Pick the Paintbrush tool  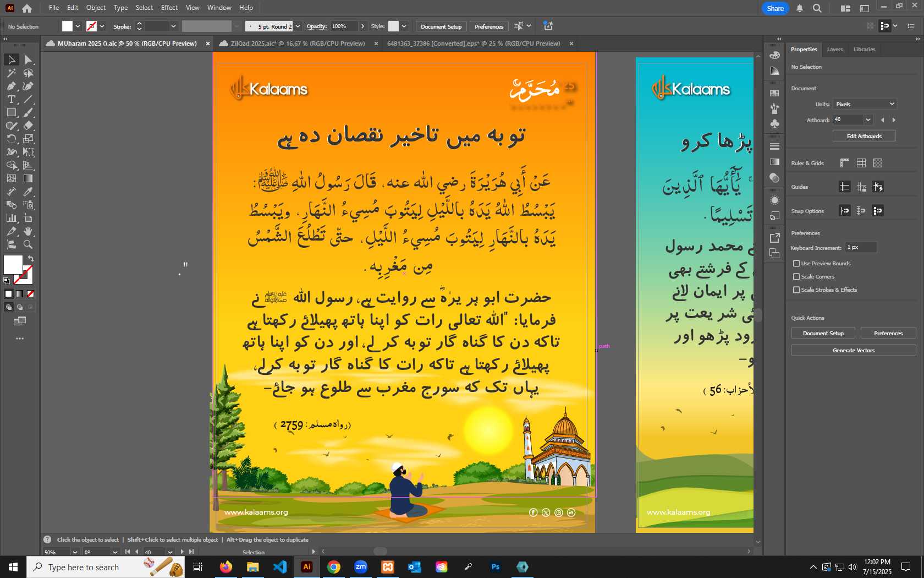tap(29, 112)
